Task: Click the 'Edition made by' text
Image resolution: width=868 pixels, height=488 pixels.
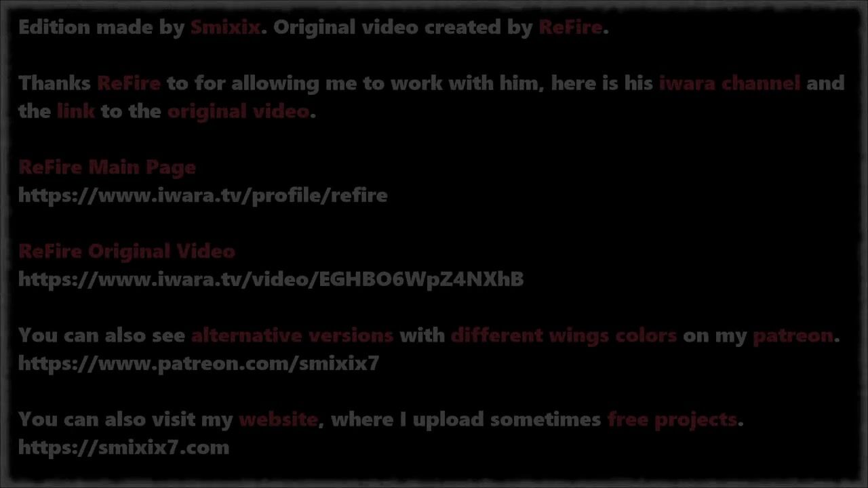Action: (102, 27)
